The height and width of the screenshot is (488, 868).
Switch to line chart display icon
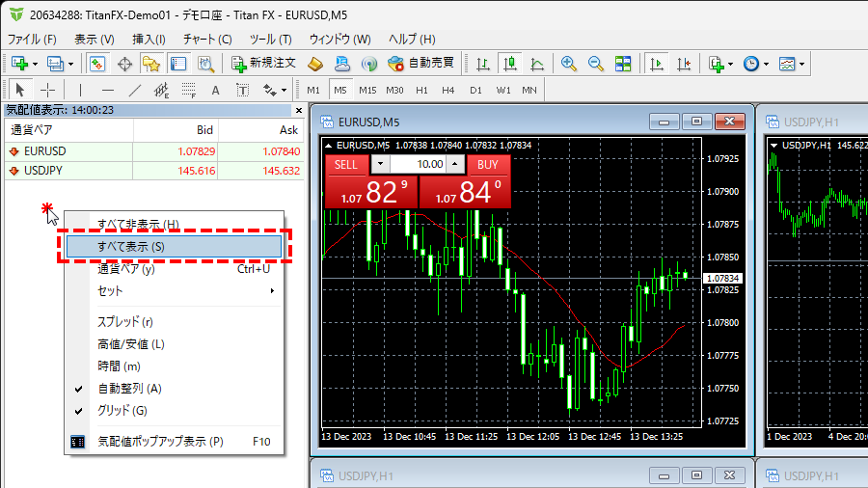pyautogui.click(x=537, y=64)
